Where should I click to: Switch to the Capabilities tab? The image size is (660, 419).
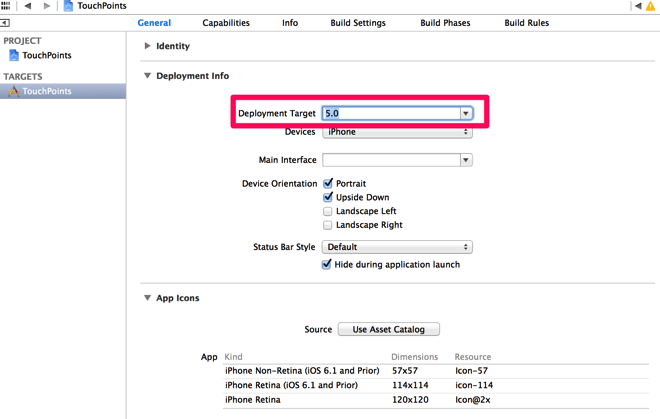226,23
